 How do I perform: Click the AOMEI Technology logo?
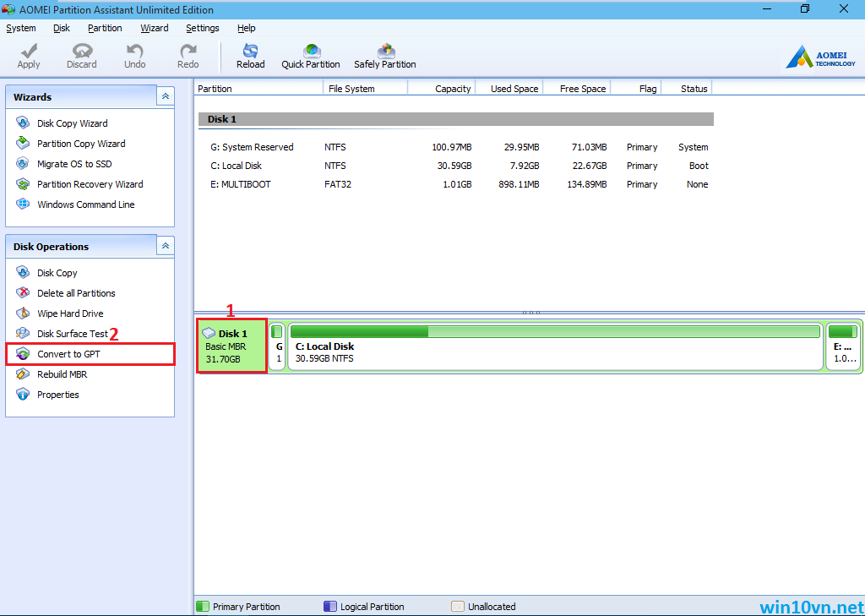click(x=821, y=57)
